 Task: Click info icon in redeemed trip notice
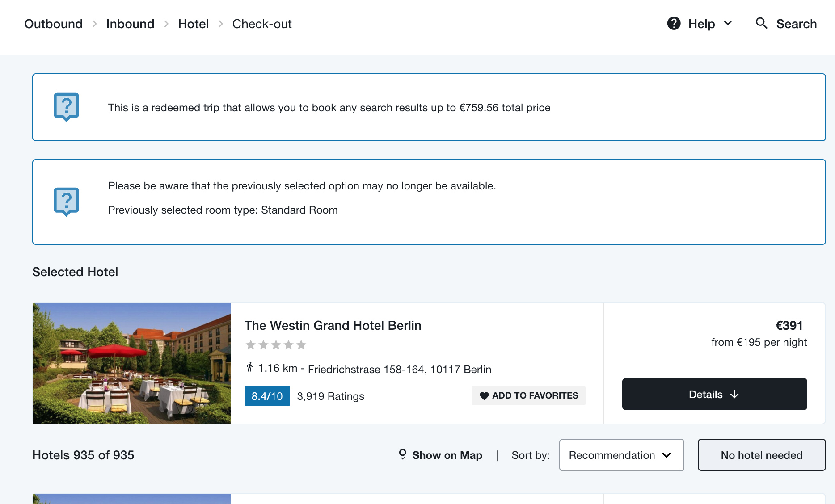pos(66,107)
